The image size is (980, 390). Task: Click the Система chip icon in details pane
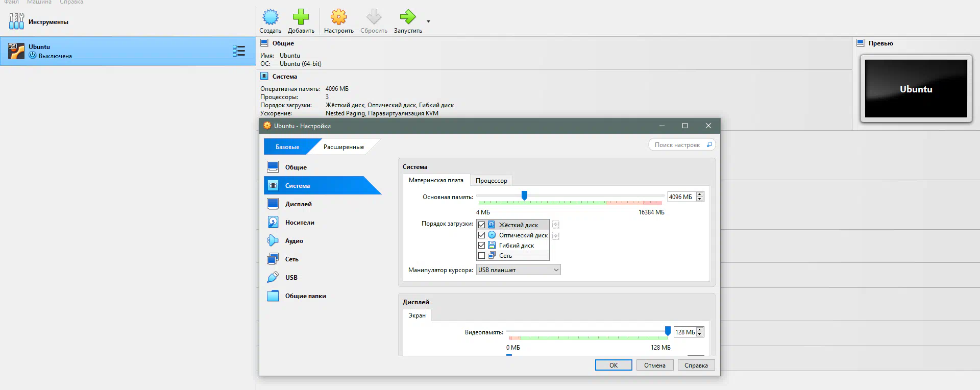(x=264, y=76)
